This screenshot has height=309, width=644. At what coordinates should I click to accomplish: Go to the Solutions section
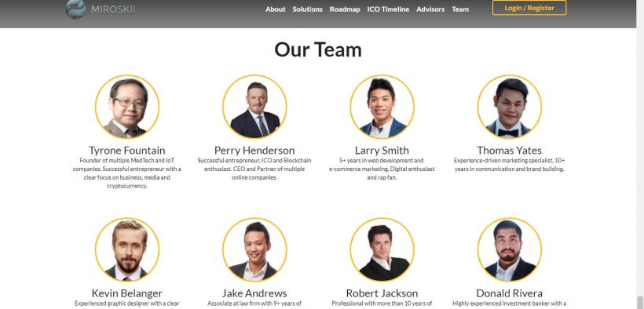307,9
